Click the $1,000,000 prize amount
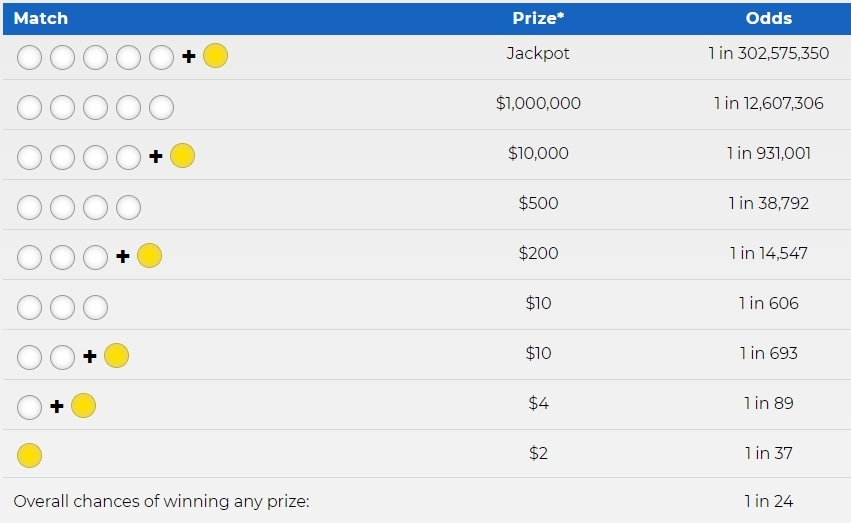The image size is (851, 523). coord(538,103)
